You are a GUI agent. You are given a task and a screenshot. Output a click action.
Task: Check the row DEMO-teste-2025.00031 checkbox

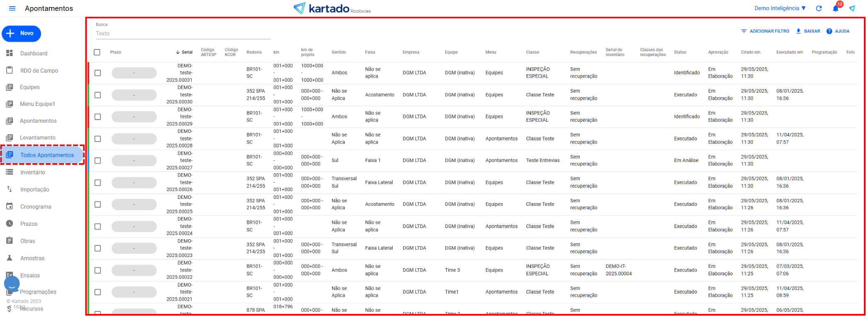(x=97, y=73)
